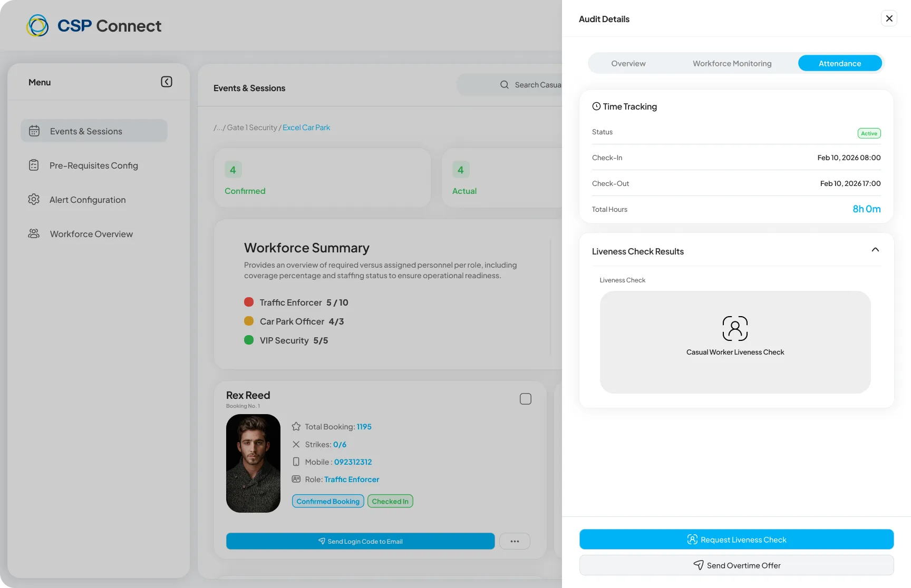Click the search magnifier icon
This screenshot has height=588, width=911.
[x=505, y=85]
